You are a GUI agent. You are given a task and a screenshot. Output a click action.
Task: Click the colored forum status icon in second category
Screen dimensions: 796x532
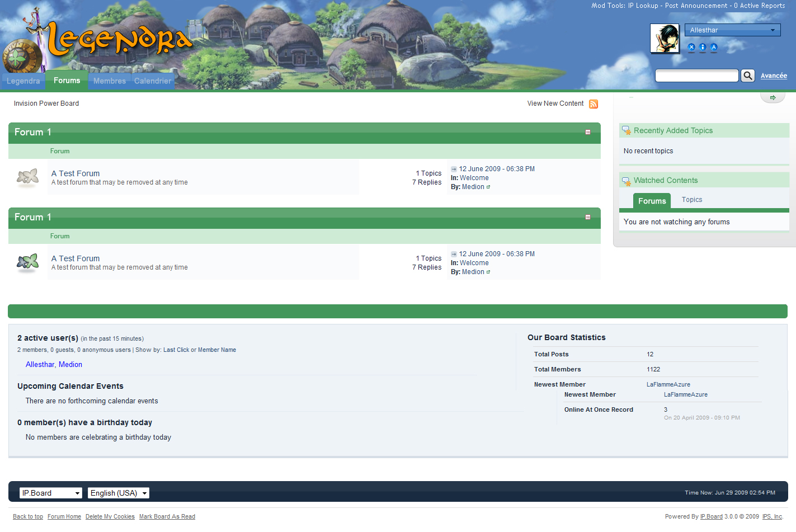tap(28, 262)
